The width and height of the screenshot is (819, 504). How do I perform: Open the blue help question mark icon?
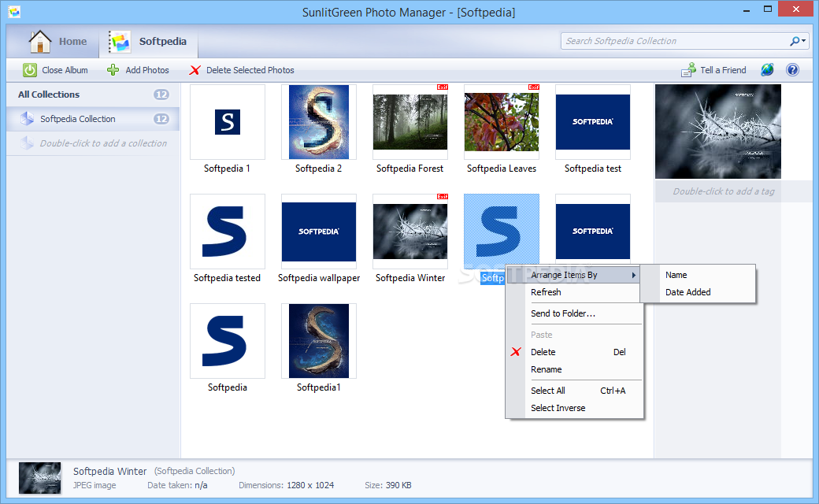tap(792, 69)
